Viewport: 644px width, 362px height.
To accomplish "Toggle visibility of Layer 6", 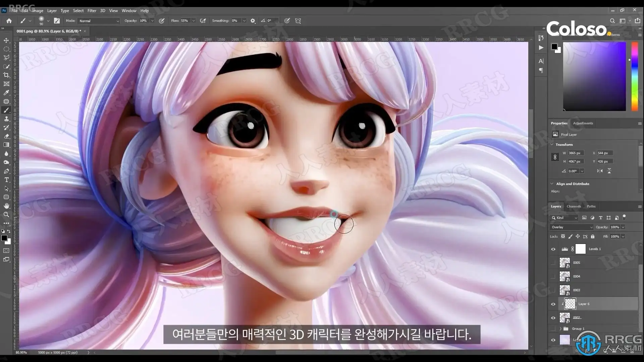I will click(x=553, y=304).
